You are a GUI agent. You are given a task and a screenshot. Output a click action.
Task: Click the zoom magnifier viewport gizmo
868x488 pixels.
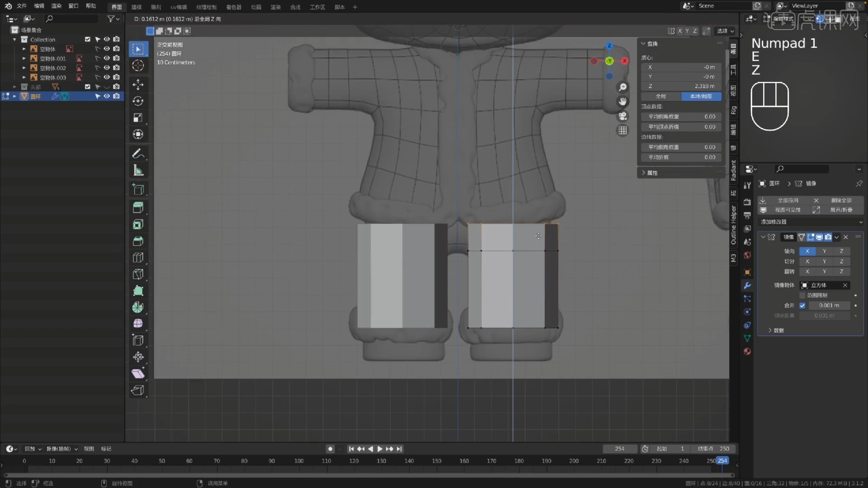click(623, 87)
